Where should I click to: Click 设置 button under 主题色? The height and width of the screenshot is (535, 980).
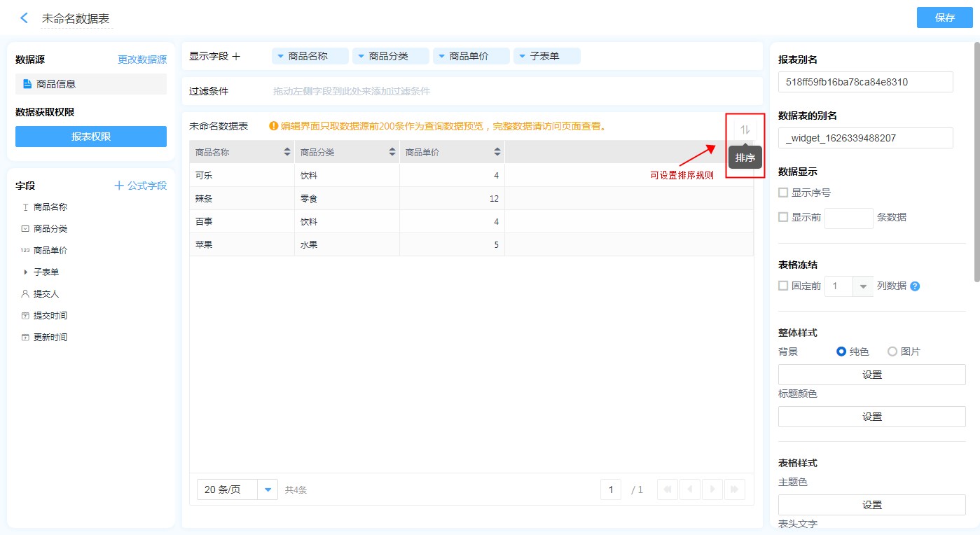871,505
